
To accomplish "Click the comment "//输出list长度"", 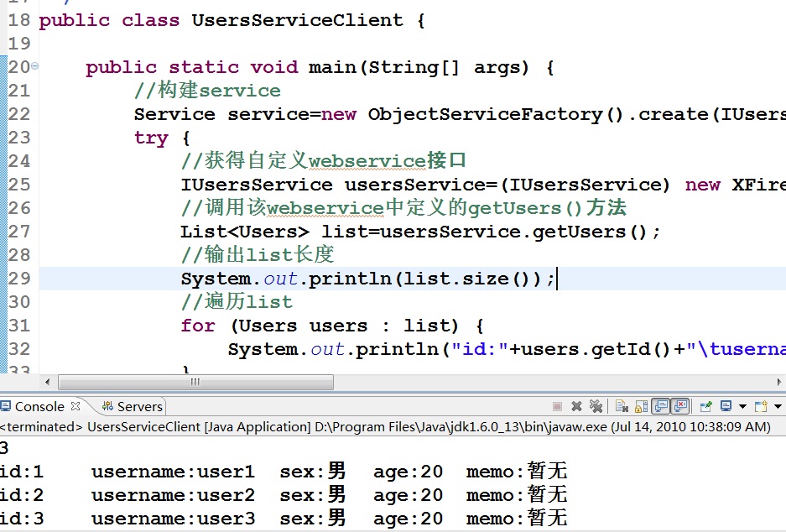I will [258, 255].
